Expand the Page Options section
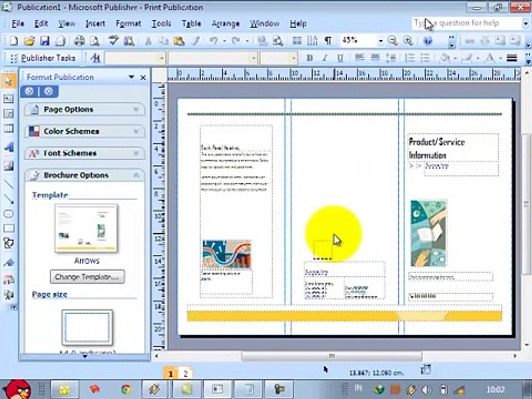The image size is (532, 399). tap(84, 109)
